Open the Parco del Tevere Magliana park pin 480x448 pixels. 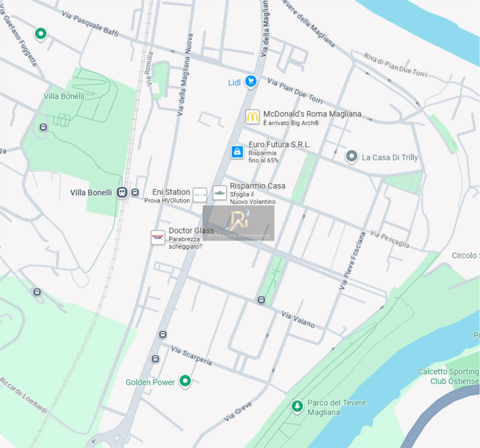click(x=297, y=406)
